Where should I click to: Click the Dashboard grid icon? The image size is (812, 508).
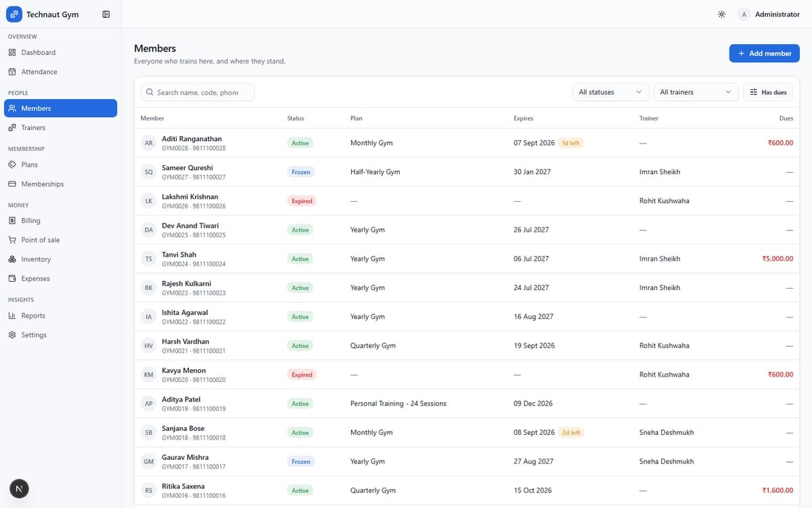pyautogui.click(x=12, y=52)
